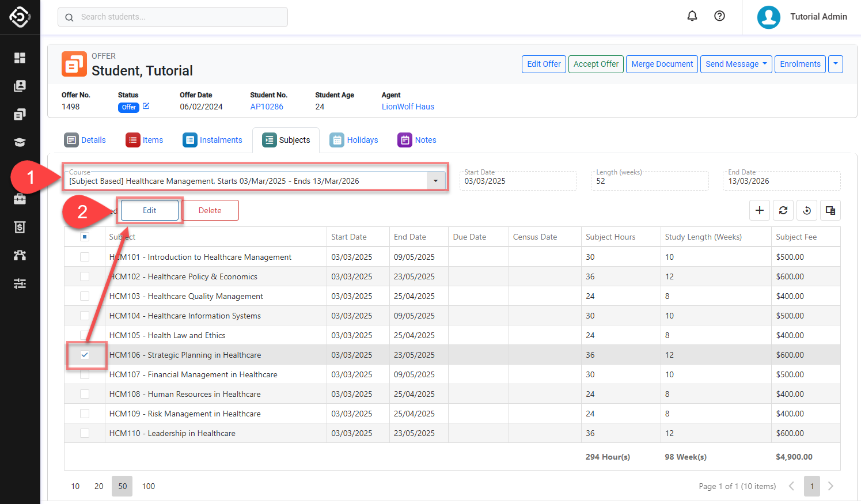Open the dashboard icon in sidebar
Viewport: 861px width, 504px height.
click(20, 58)
